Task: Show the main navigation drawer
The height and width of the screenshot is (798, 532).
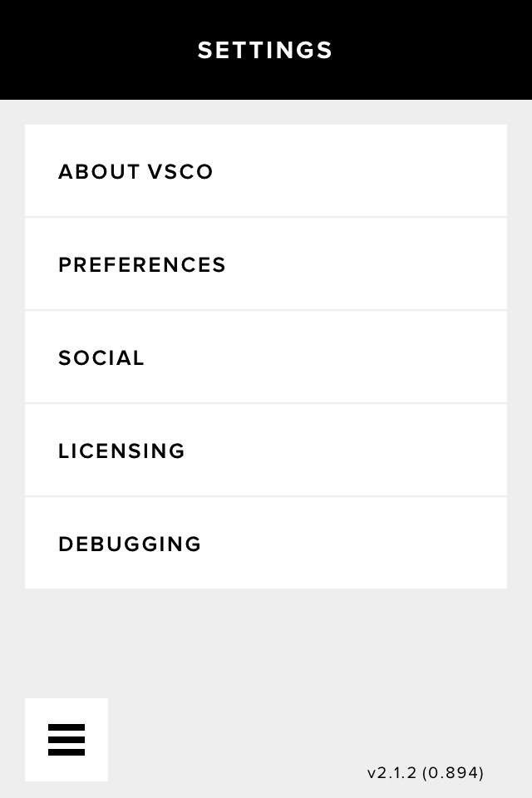Action: click(x=66, y=740)
